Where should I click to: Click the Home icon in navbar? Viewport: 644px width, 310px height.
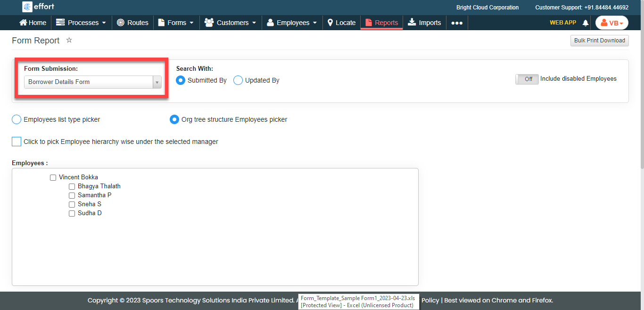click(23, 23)
